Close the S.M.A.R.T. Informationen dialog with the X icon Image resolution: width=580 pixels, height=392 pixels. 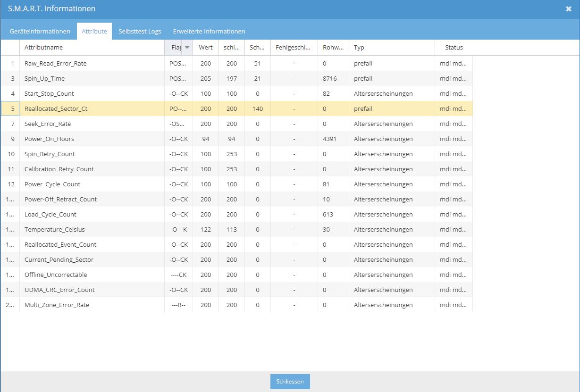(x=569, y=9)
